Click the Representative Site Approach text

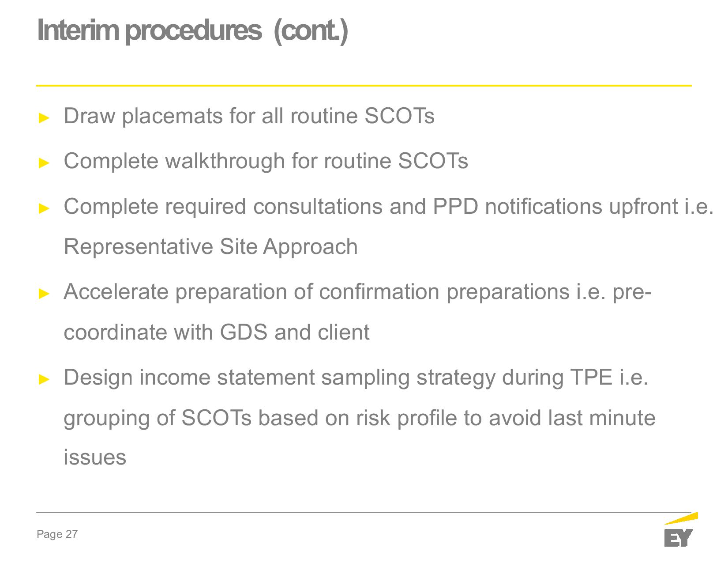[x=211, y=246]
